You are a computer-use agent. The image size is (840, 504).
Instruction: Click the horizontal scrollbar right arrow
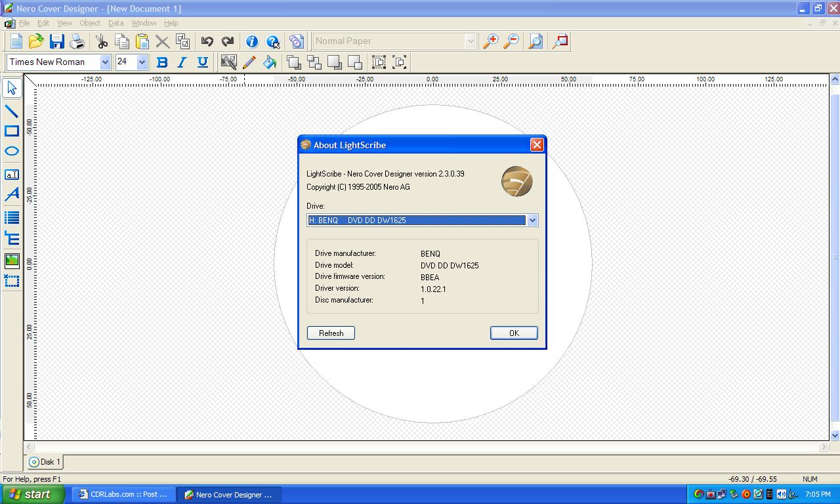coord(824,447)
